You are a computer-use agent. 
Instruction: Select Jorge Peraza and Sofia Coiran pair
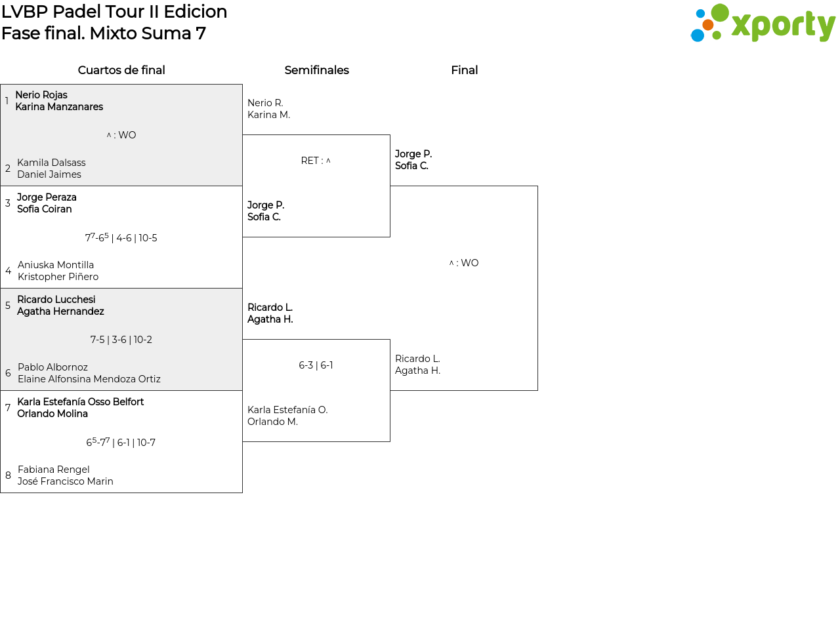point(47,203)
